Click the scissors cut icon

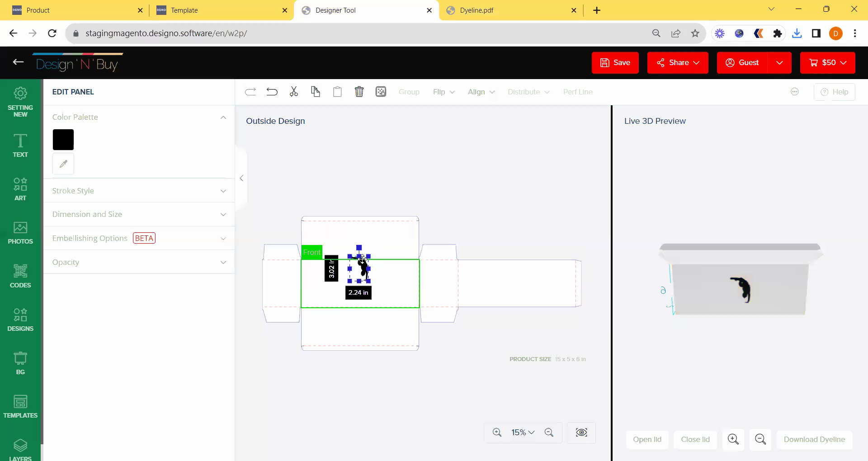pos(294,92)
